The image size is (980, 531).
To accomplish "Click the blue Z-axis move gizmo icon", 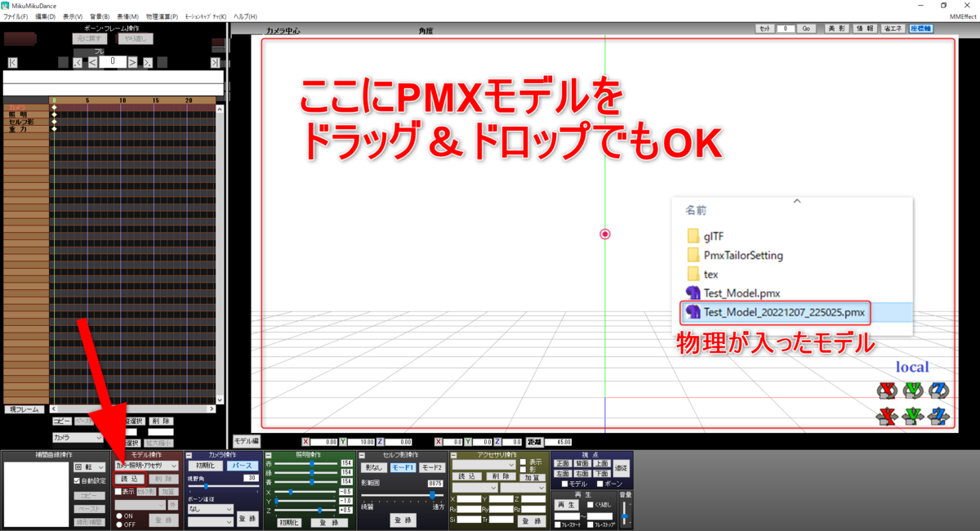I will coord(940,417).
